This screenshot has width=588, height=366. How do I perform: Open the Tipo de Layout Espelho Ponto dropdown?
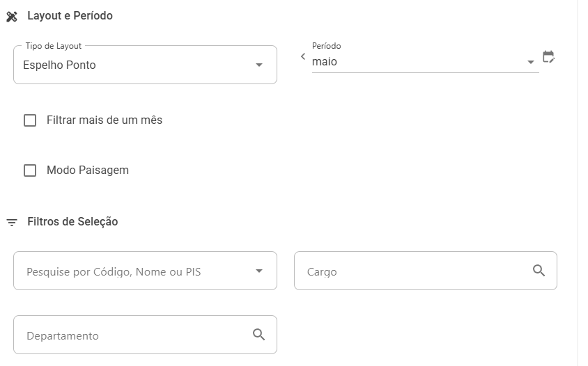pos(145,65)
